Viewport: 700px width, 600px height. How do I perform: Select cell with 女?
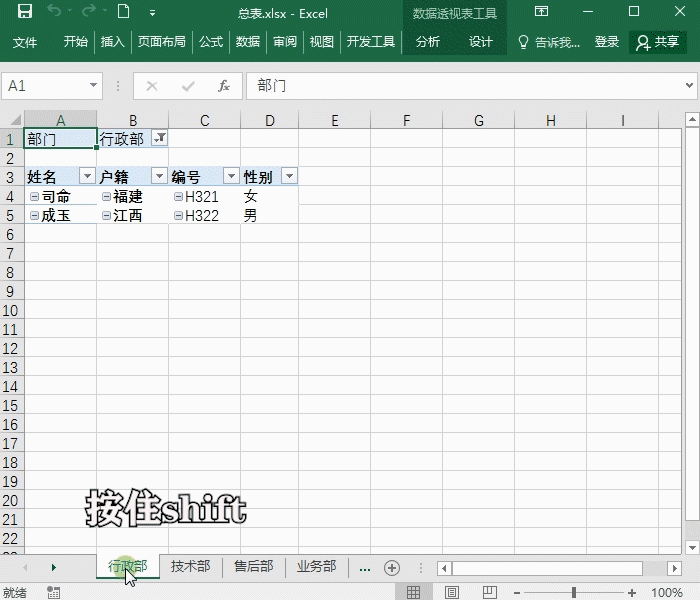[269, 196]
